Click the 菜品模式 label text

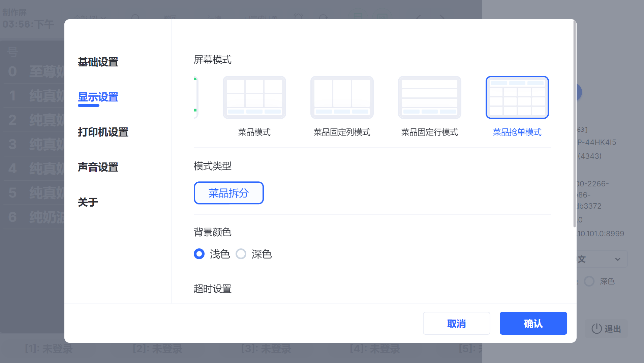(254, 132)
